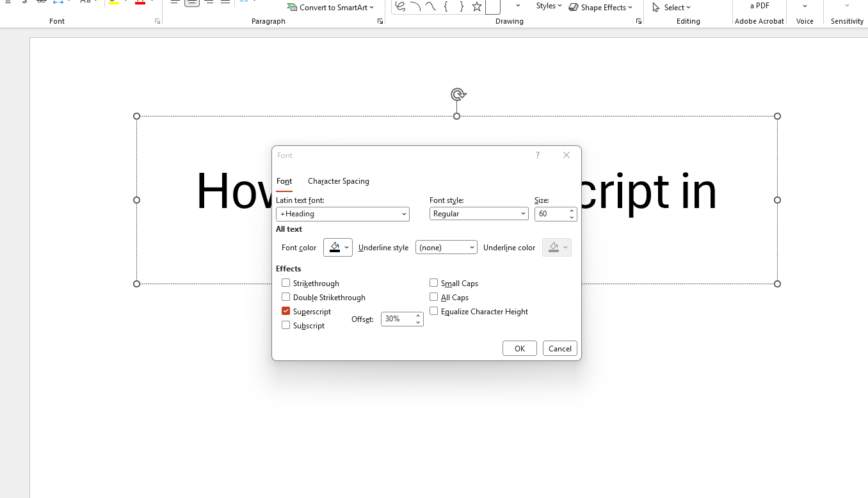868x498 pixels.
Task: Open the Select dropdown in Editing
Action: 671,8
